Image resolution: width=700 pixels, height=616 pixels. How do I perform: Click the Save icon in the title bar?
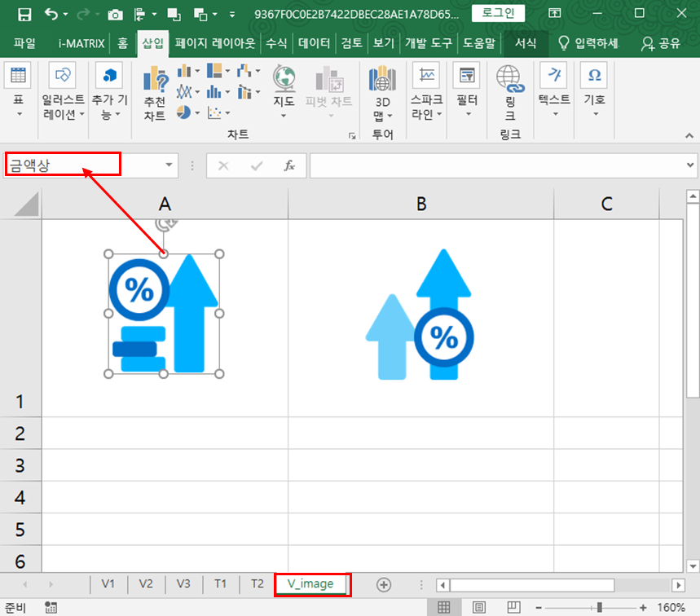(24, 15)
